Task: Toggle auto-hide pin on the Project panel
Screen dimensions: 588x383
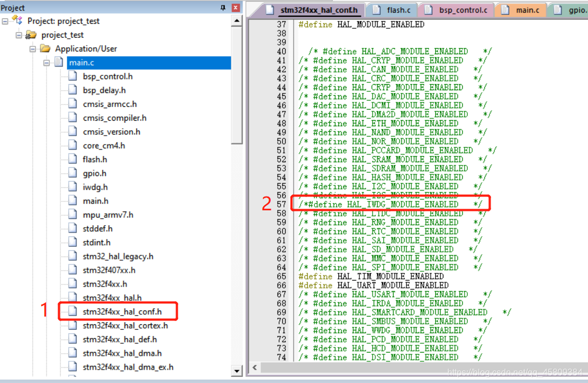Action: point(223,7)
